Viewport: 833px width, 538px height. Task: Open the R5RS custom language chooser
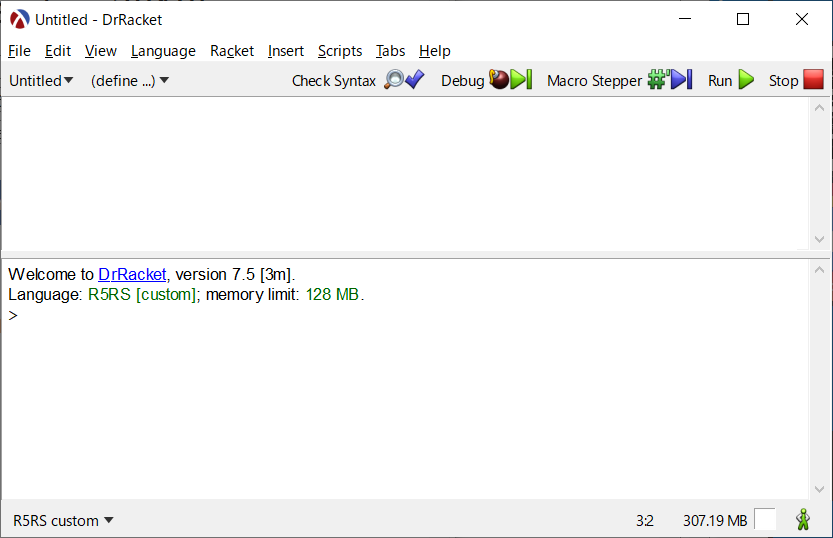click(x=63, y=520)
